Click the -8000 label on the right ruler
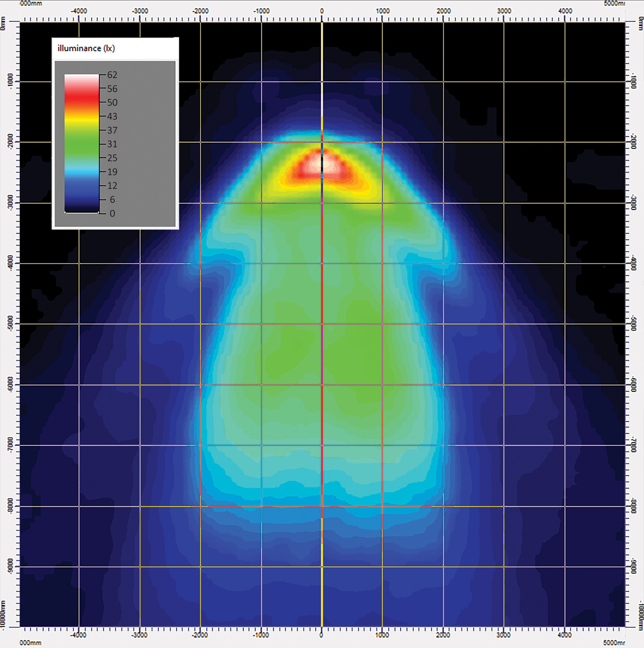This screenshot has height=648, width=644. click(x=634, y=506)
